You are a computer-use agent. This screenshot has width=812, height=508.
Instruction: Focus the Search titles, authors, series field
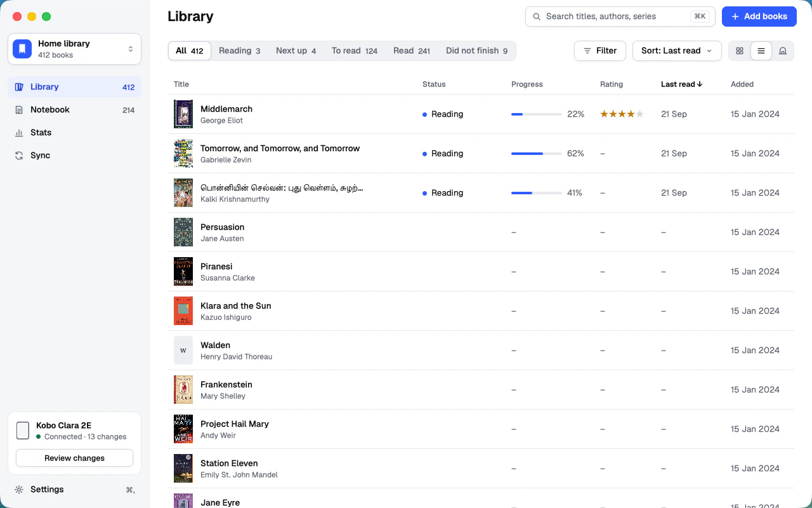[x=620, y=17]
